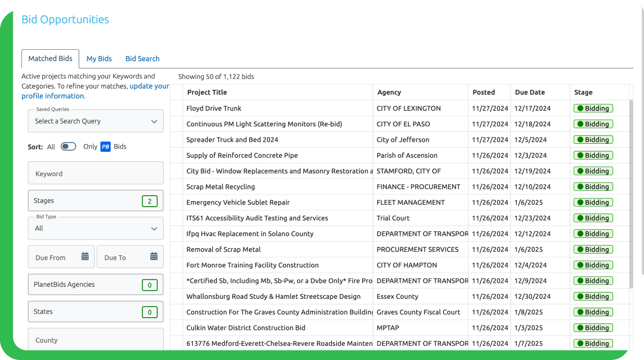Click the Due From calendar icon
644x360 pixels.
85,256
